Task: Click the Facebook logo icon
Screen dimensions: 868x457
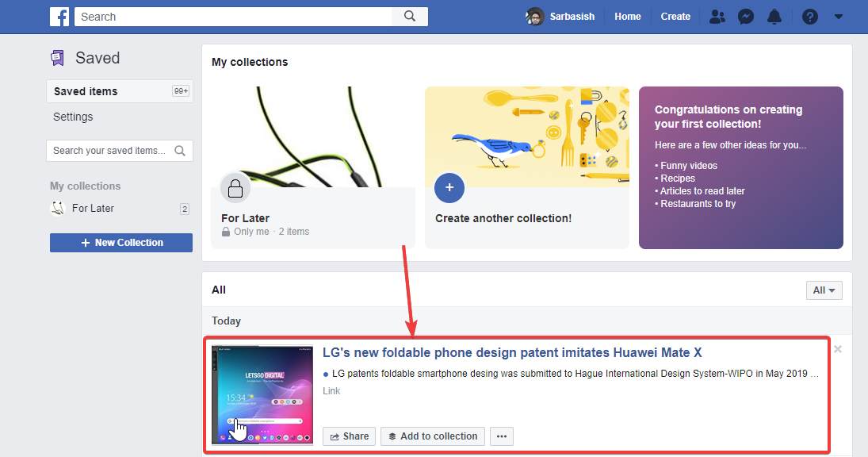Action: [x=59, y=17]
